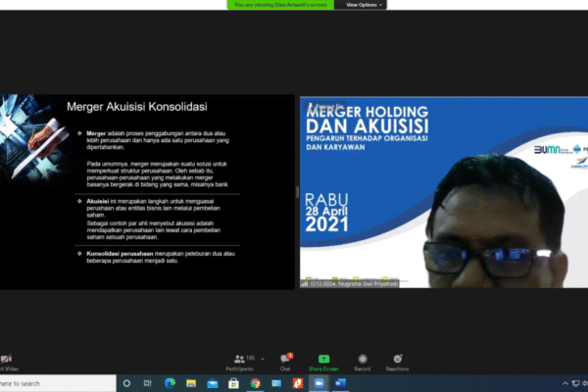
Task: Select the shared Merger Akuisisi Konsolidasi slide
Action: pyautogui.click(x=149, y=191)
